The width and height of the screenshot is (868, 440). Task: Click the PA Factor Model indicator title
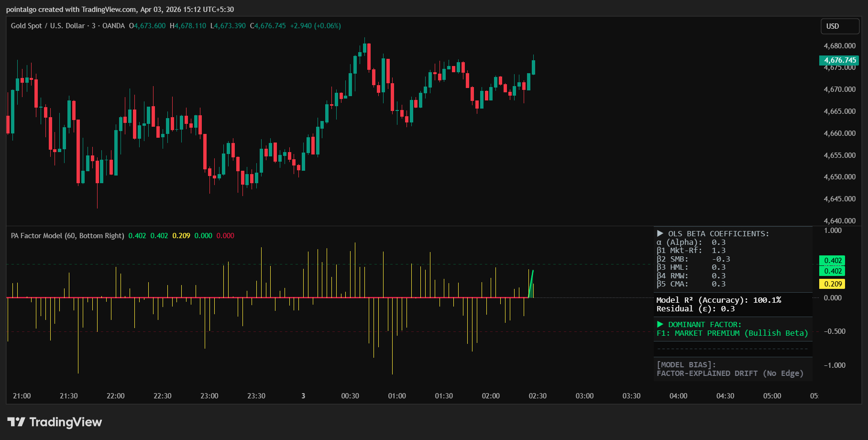point(67,236)
